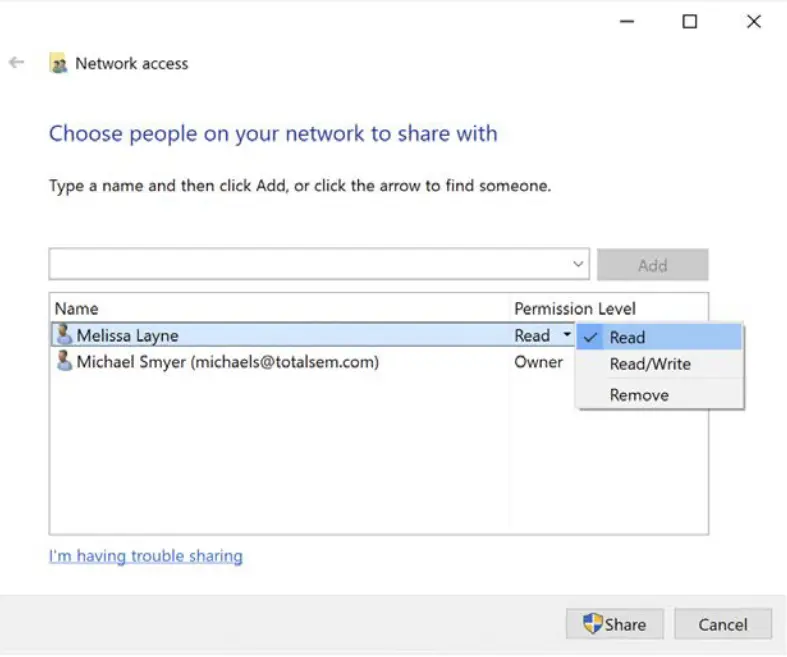Click the checkmark beside the Read option
787x657 pixels.
click(591, 338)
